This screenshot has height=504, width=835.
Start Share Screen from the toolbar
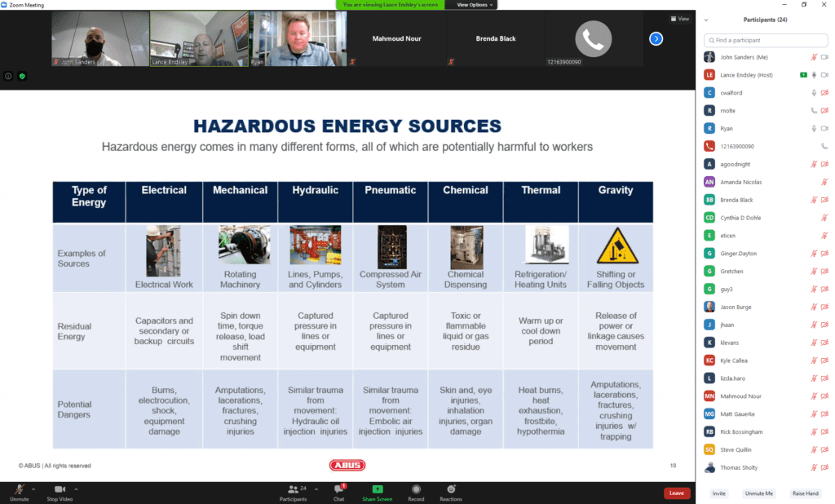pyautogui.click(x=377, y=493)
